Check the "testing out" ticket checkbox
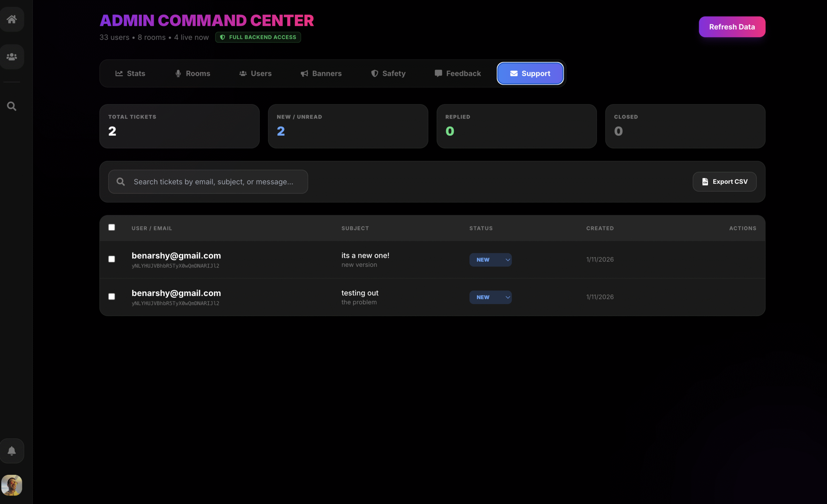Viewport: 827px width, 504px height. pyautogui.click(x=112, y=297)
